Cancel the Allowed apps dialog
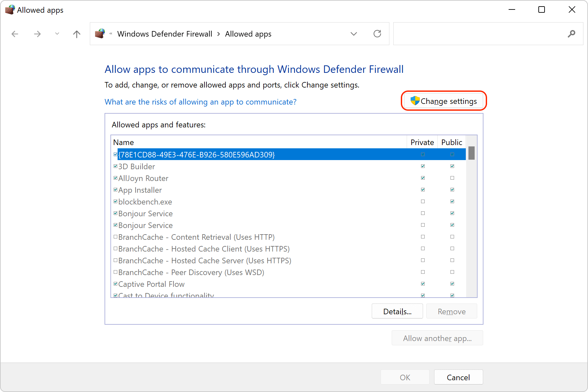The image size is (588, 392). click(458, 377)
